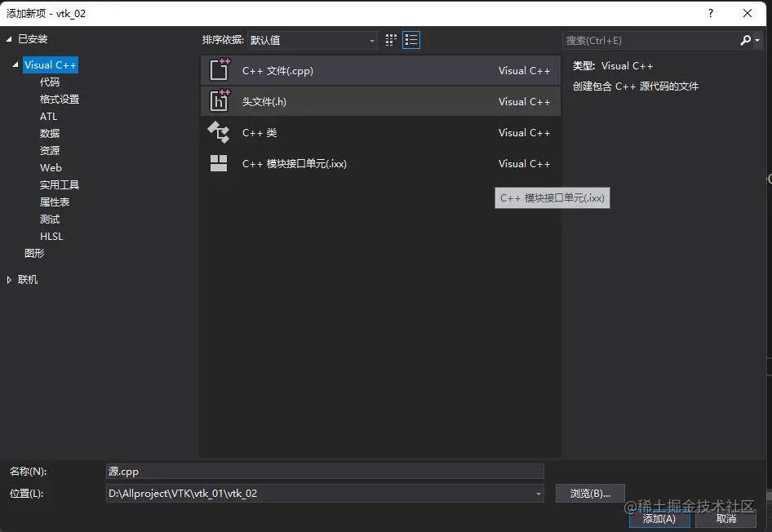The image size is (772, 532).
Task: Click the C++ 文件(.cpp) row text
Action: tap(277, 71)
